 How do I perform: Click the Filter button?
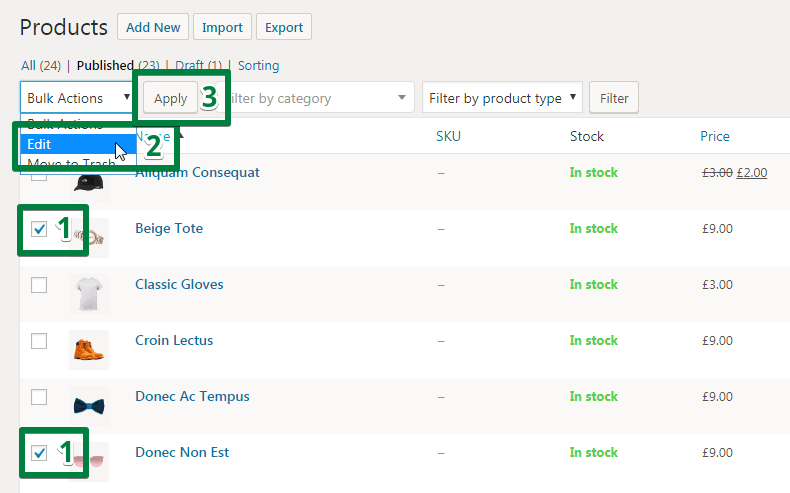tap(614, 98)
